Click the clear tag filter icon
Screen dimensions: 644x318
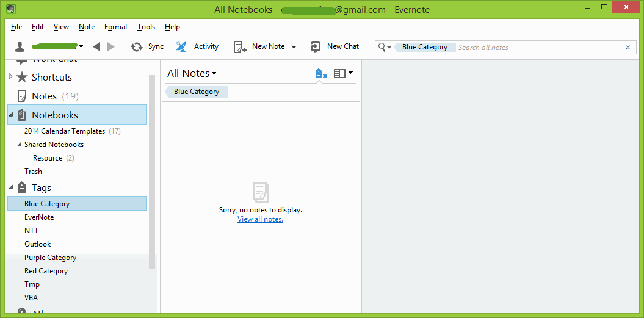click(320, 74)
